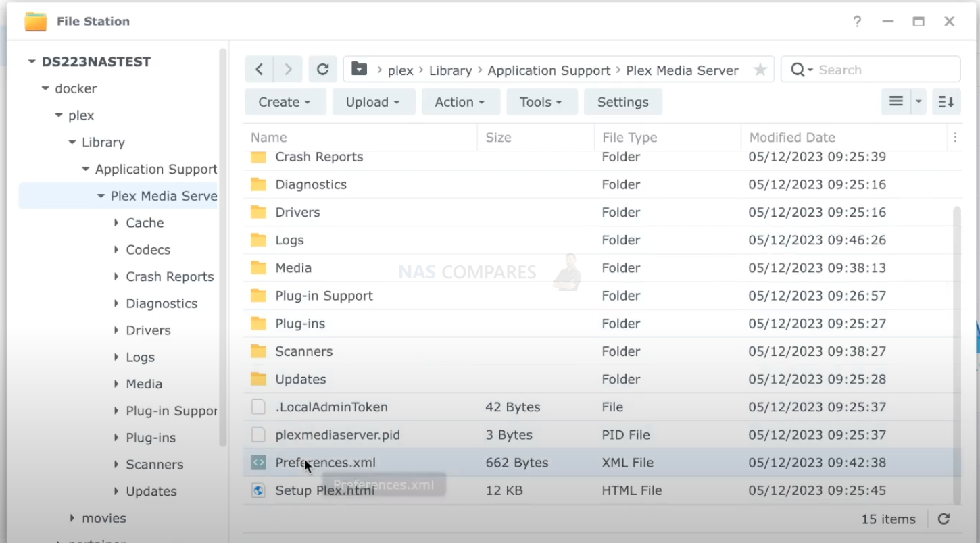980x543 pixels.
Task: Open the Action dropdown menu
Action: [460, 102]
